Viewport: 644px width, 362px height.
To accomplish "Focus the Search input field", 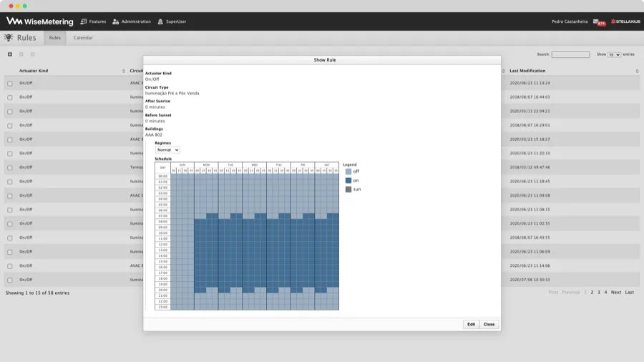I will point(570,54).
